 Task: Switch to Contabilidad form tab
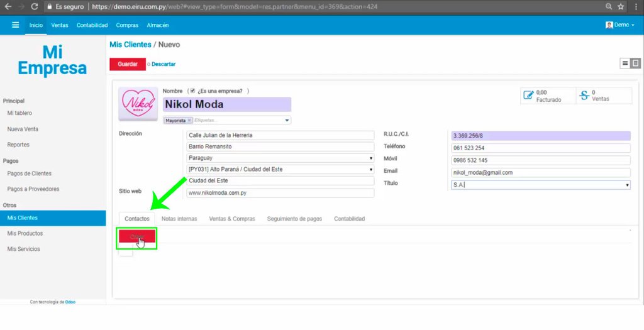(x=349, y=219)
